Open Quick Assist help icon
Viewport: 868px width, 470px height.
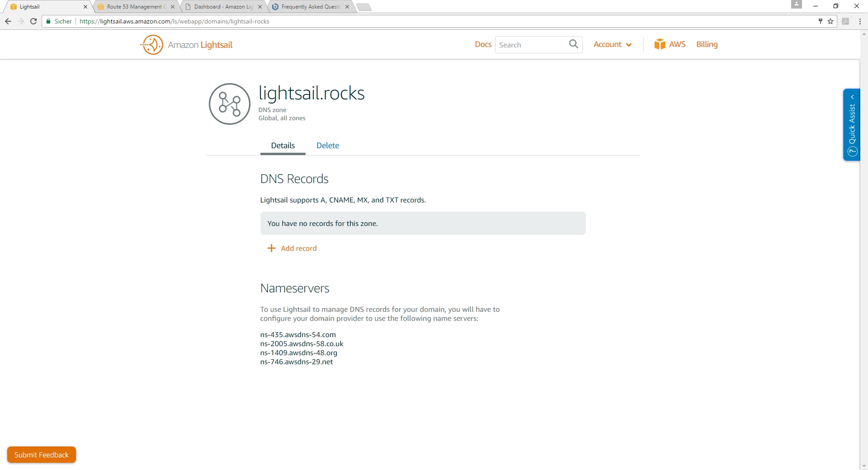pos(852,152)
